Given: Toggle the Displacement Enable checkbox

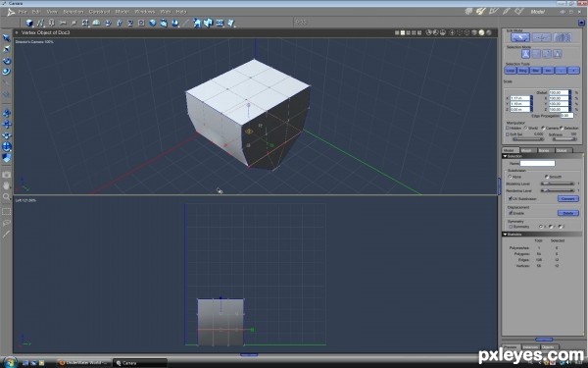Looking at the screenshot, I should point(511,213).
